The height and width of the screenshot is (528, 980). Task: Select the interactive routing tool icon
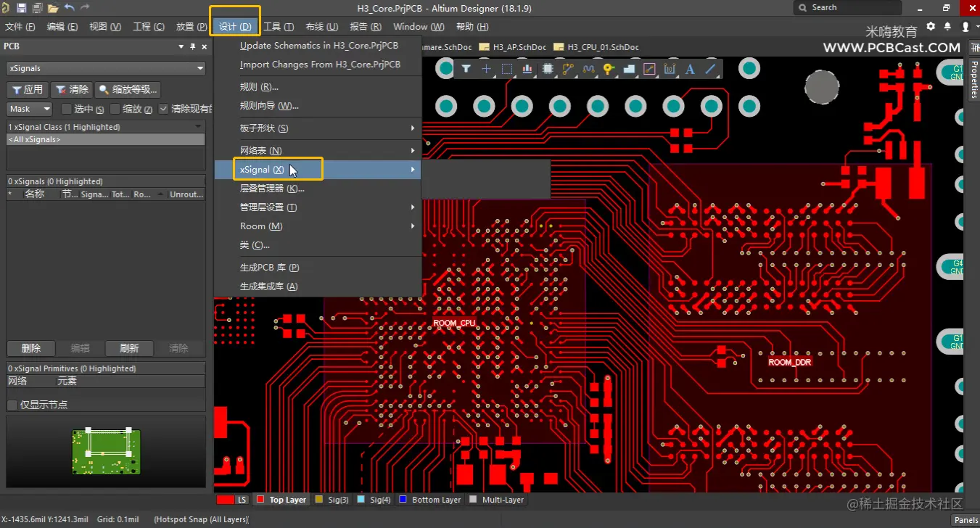click(x=568, y=69)
